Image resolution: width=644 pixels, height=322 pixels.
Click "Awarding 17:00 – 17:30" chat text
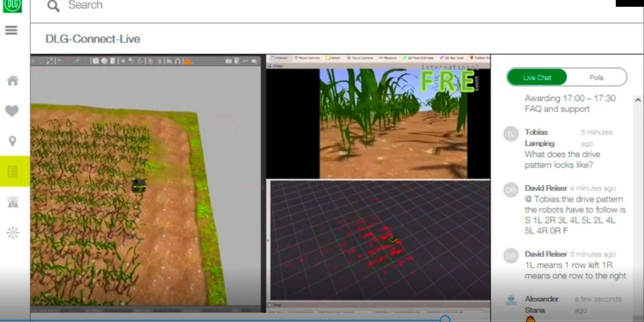pos(570,98)
